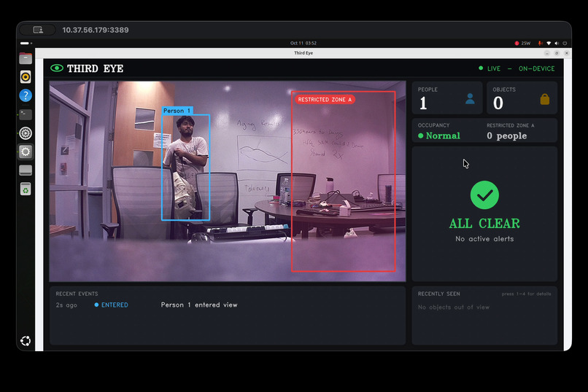Viewport: 588px width, 392px height.
Task: Click the RECENT EVENTS heading
Action: tap(77, 294)
